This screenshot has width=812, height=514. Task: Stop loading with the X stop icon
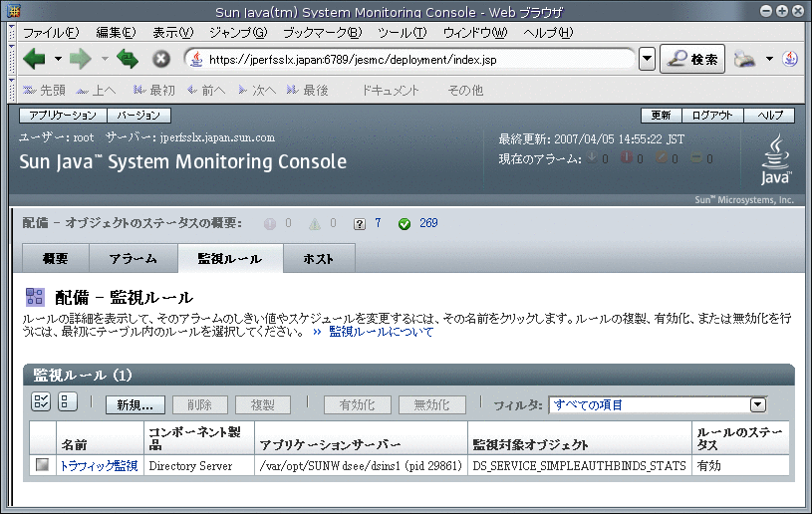161,59
